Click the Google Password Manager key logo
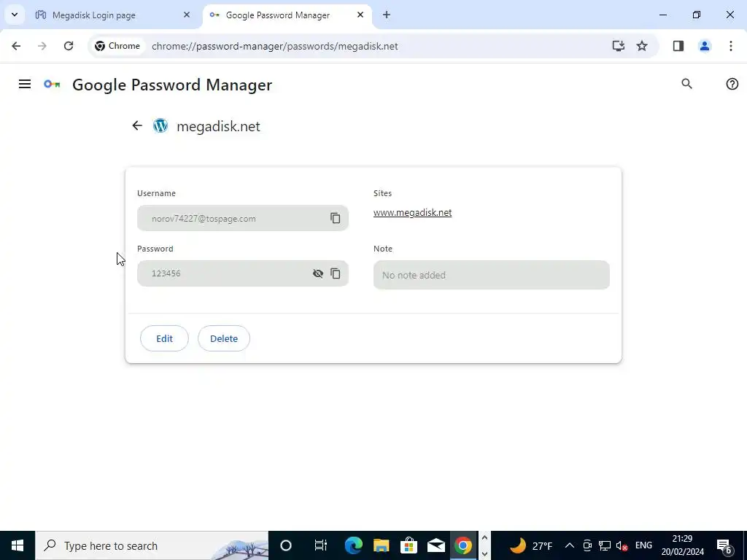 point(52,85)
